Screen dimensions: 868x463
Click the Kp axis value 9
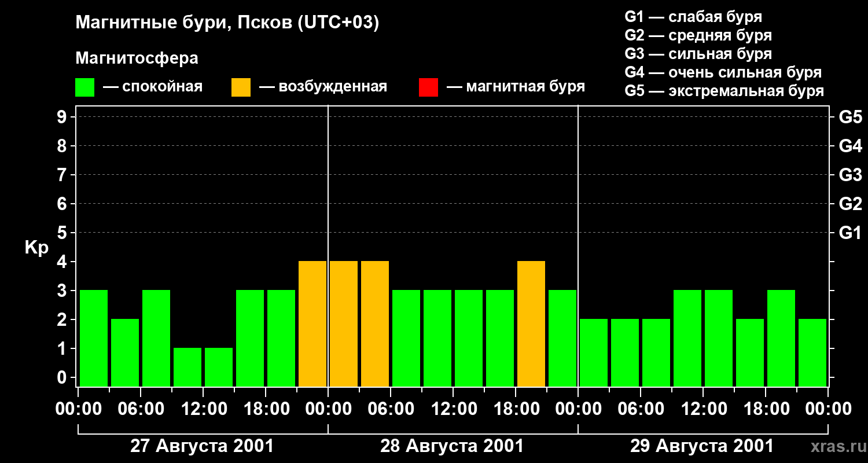coord(63,117)
